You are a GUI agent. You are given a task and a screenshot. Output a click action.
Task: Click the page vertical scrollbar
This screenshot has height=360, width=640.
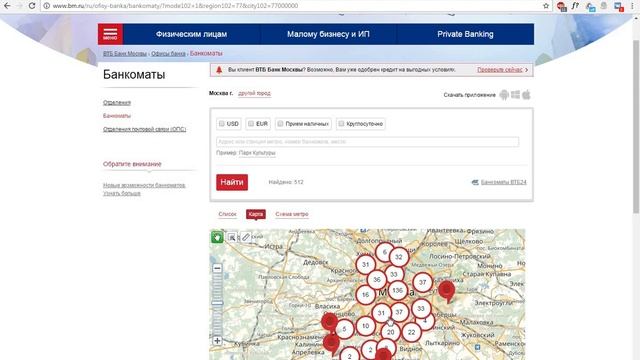click(x=636, y=127)
